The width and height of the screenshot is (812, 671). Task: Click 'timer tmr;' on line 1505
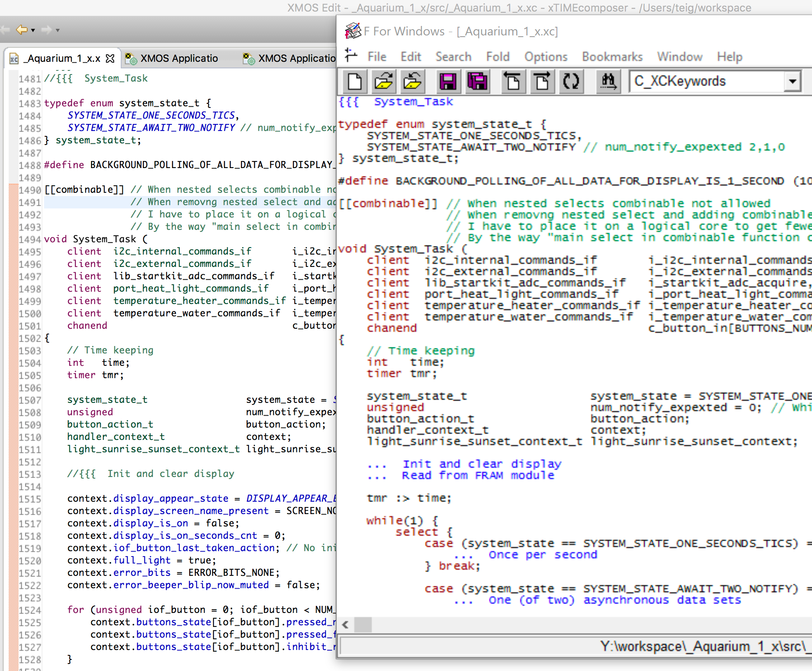click(96, 375)
